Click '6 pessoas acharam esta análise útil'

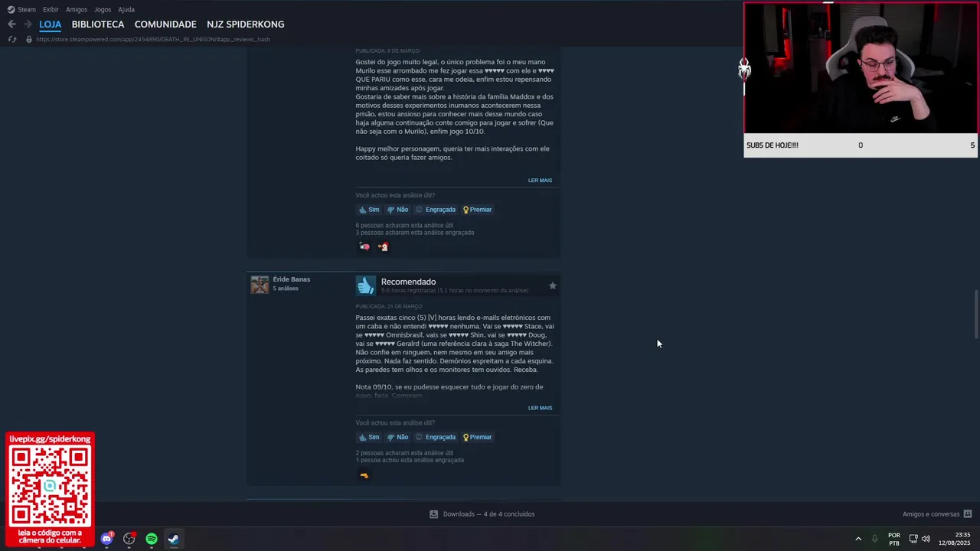(404, 225)
